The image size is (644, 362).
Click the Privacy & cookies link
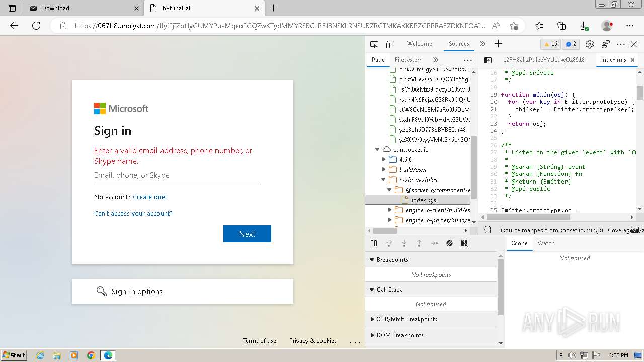tap(313, 341)
